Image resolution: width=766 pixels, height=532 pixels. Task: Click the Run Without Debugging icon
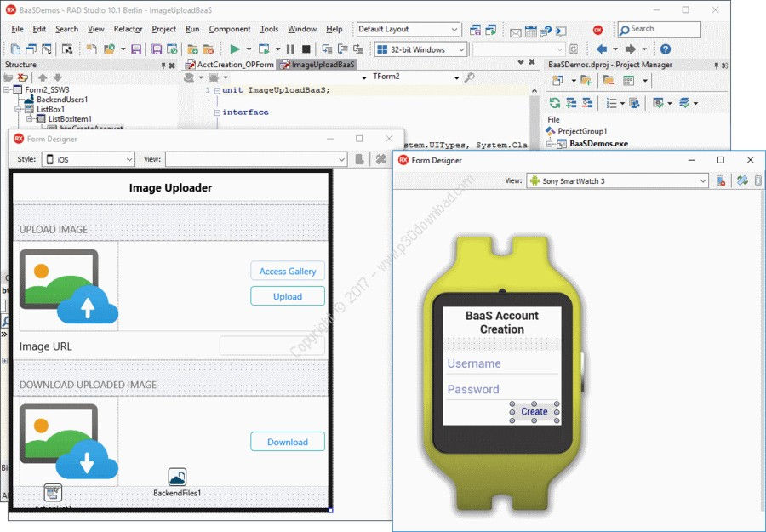(264, 49)
